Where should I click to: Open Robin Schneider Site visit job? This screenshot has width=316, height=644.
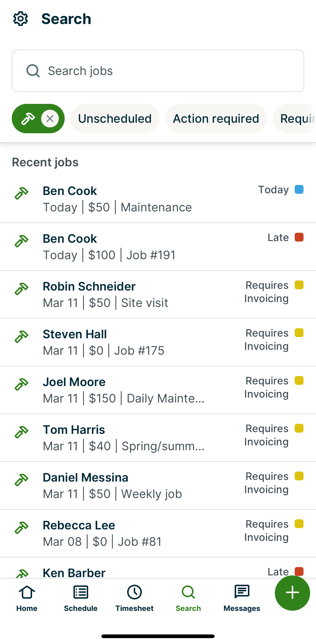click(106, 294)
